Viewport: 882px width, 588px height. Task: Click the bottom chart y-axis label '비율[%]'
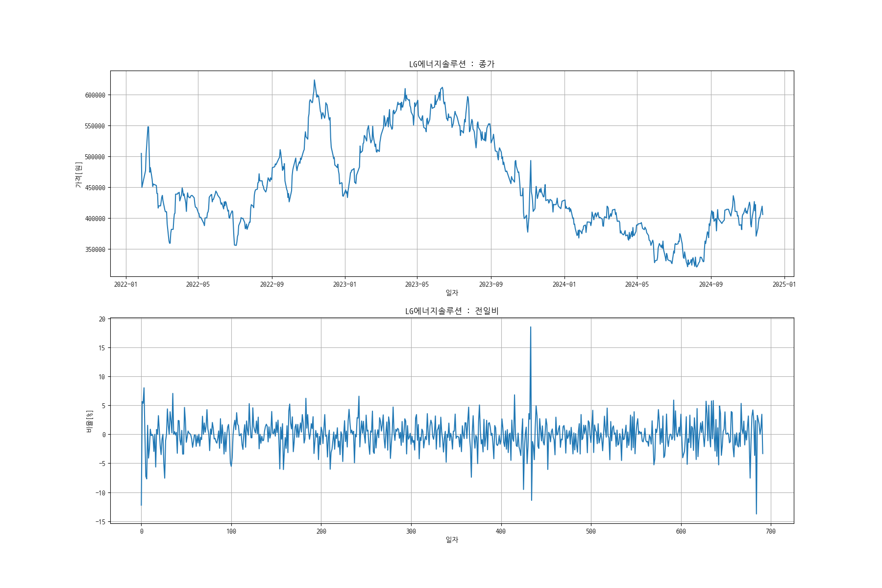(90, 421)
